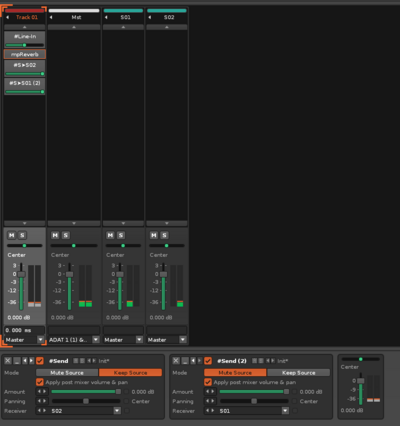Open the ADAT 1 output routing dropdown
Viewport: 400px width, 426px height.
(x=96, y=340)
